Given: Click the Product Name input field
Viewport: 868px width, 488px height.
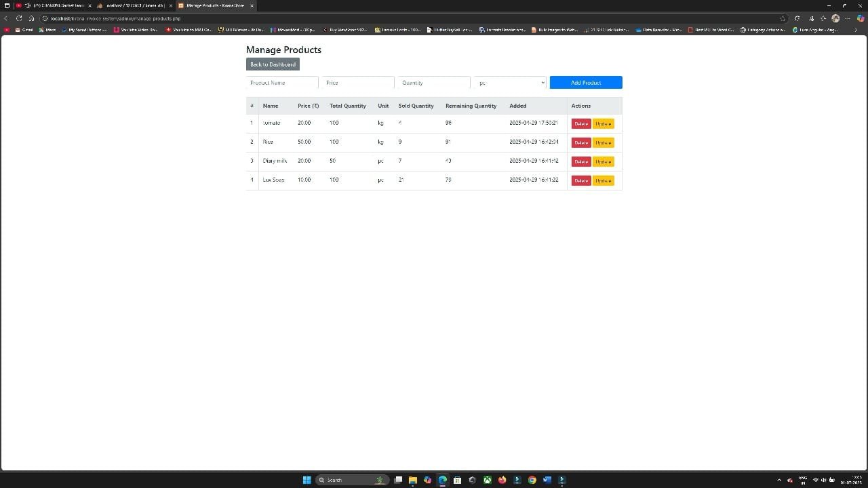Looking at the screenshot, I should 282,83.
